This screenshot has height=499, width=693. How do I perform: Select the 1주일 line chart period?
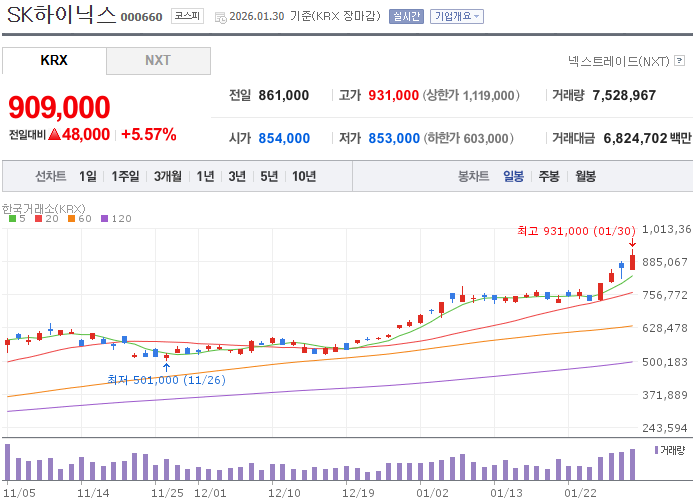tap(125, 176)
